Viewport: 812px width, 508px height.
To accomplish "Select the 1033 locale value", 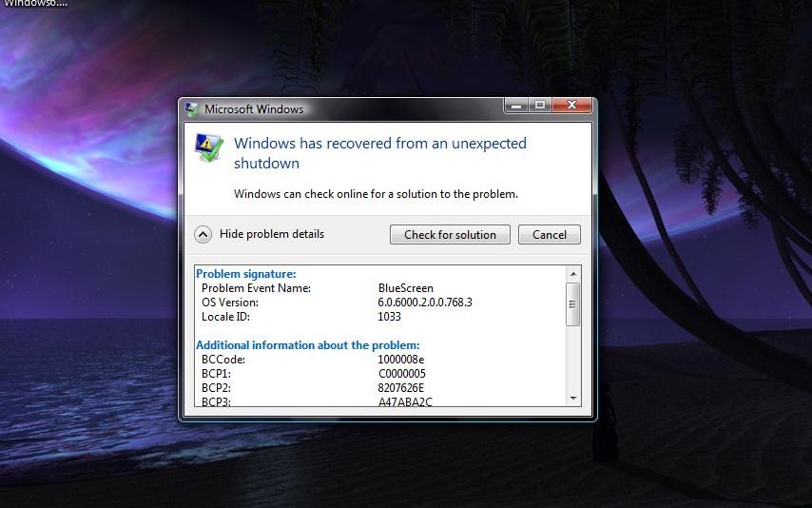I will 390,317.
